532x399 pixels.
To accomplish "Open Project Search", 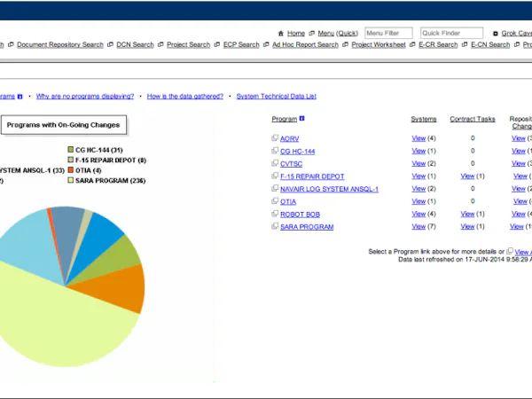I will click(188, 45).
